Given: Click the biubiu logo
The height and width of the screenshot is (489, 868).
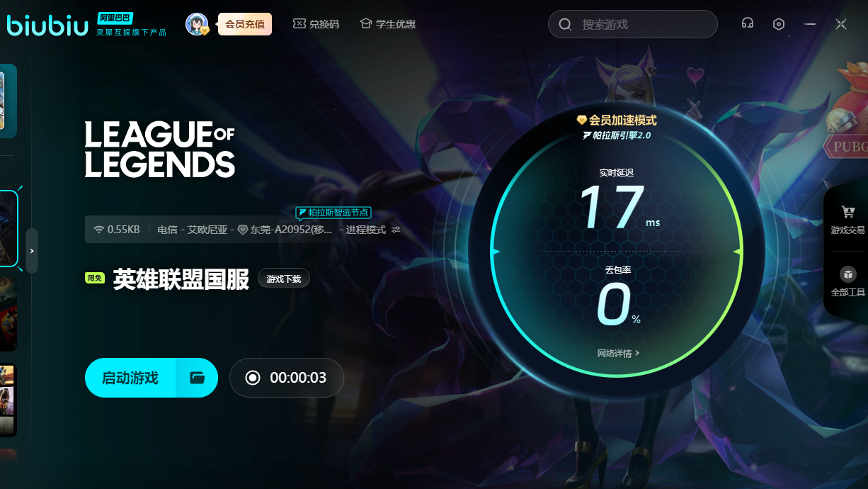Looking at the screenshot, I should coord(48,26).
